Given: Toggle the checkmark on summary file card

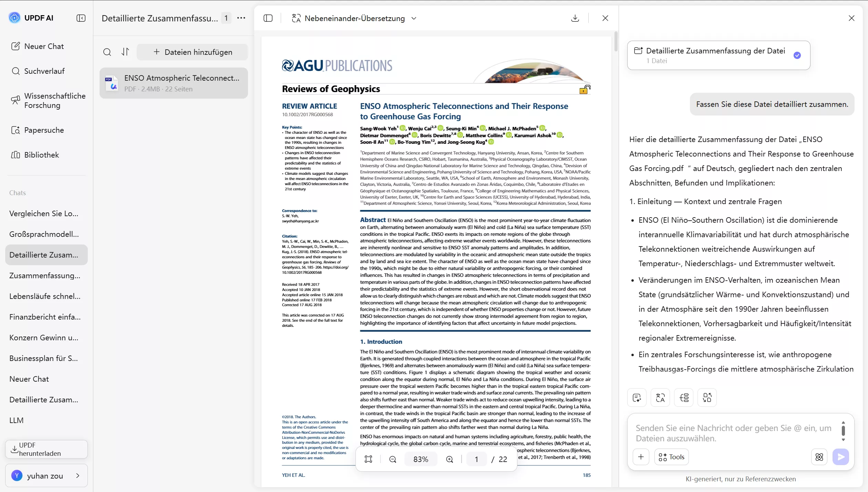Looking at the screenshot, I should (x=797, y=55).
